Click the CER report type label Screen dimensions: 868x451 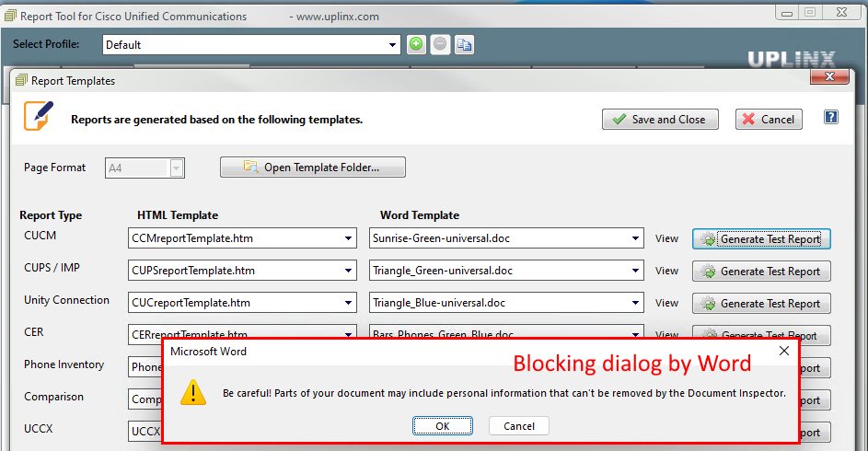tap(34, 332)
